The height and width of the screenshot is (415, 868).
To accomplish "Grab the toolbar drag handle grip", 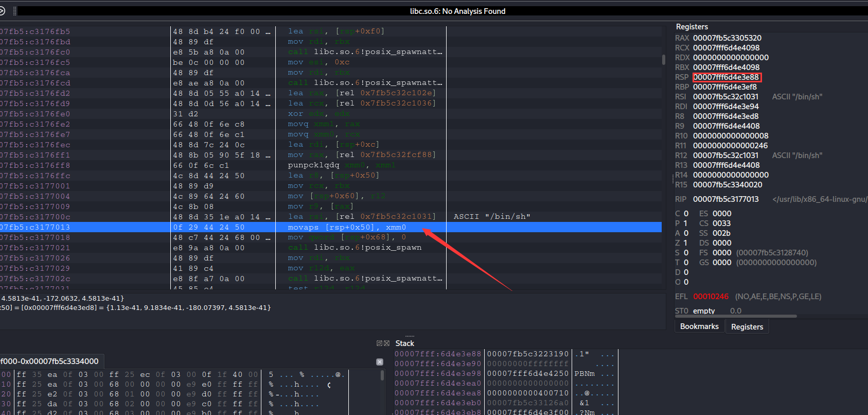I will tap(14, 11).
